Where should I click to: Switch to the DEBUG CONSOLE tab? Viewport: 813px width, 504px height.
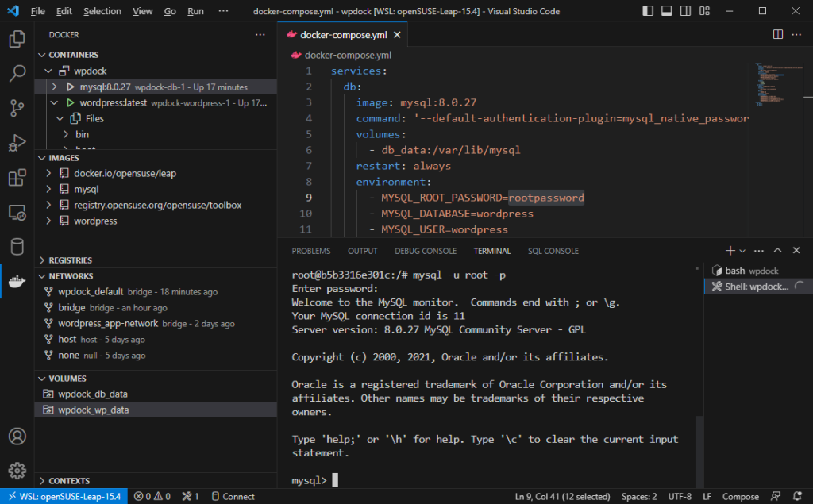(x=426, y=251)
